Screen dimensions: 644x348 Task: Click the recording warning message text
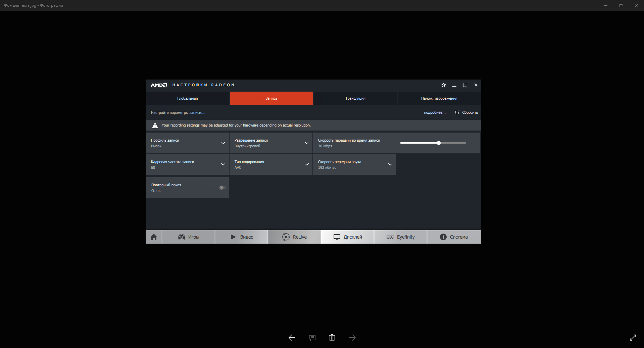[x=236, y=126]
